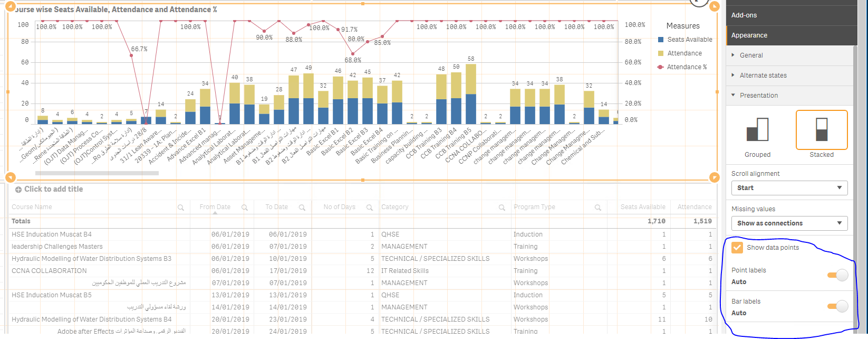This screenshot has height=339, width=868.
Task: Click the Totals row label
Action: point(21,221)
